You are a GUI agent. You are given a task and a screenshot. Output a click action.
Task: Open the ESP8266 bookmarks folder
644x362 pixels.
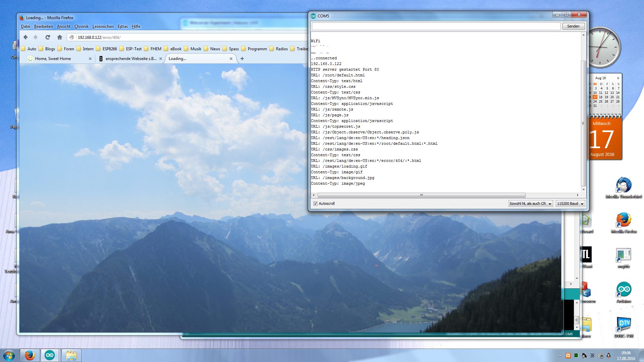click(x=106, y=49)
